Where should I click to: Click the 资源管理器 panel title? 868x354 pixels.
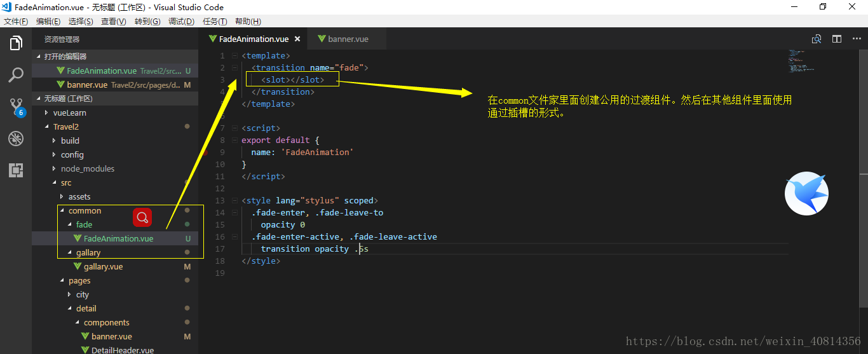pos(62,39)
